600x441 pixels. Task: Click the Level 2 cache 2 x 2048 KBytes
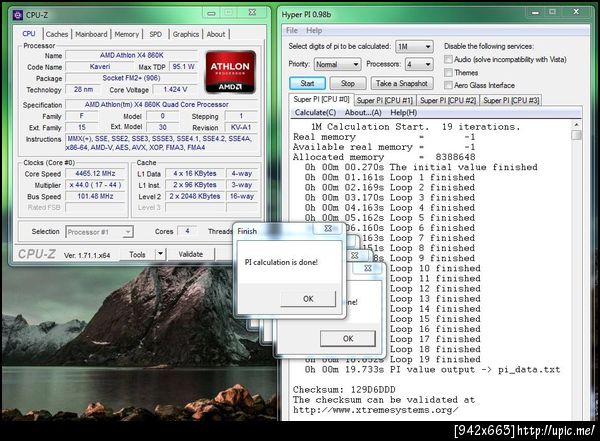coord(195,196)
